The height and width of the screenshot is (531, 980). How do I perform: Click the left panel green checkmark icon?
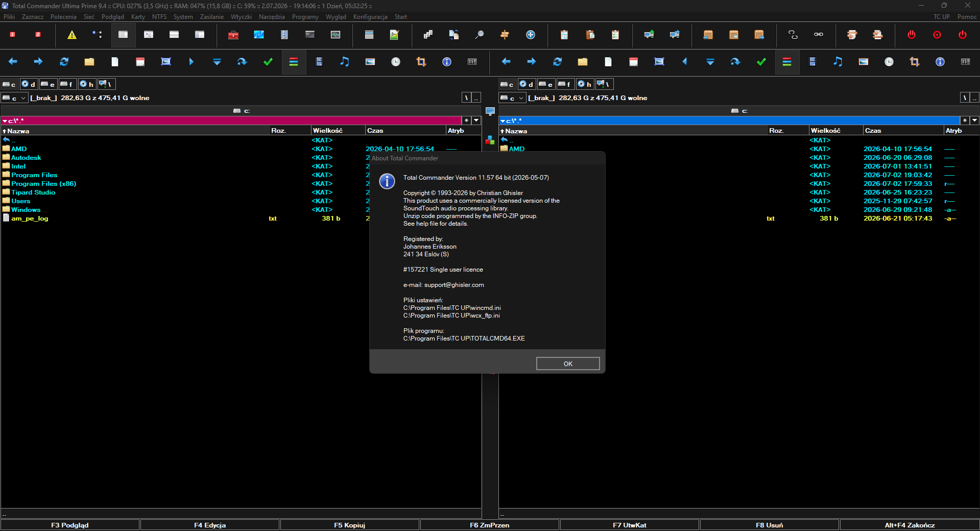(x=268, y=62)
